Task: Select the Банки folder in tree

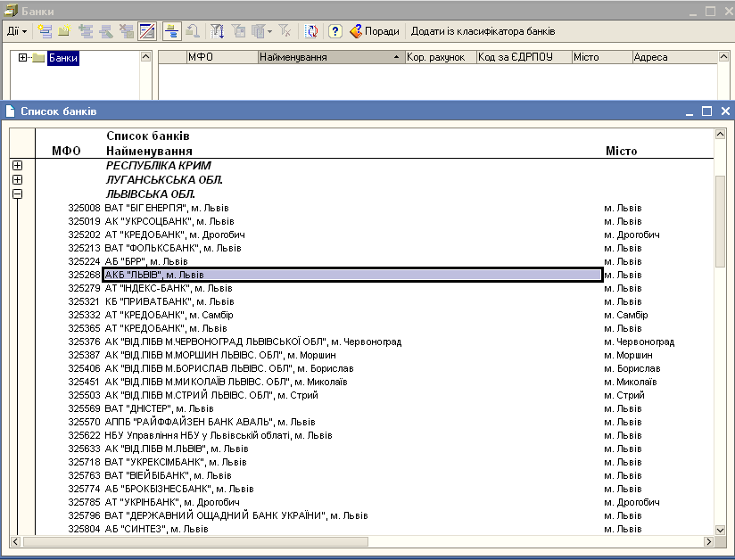Action: [62, 58]
